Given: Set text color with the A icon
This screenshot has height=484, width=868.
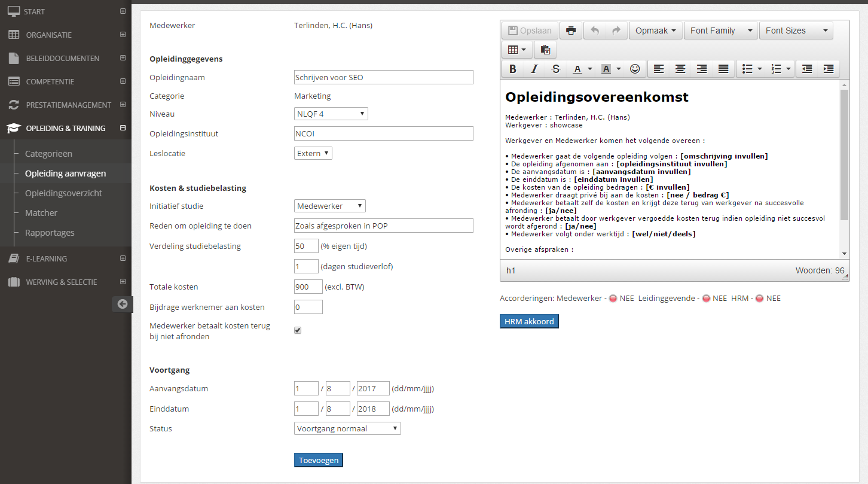Looking at the screenshot, I should (x=577, y=69).
